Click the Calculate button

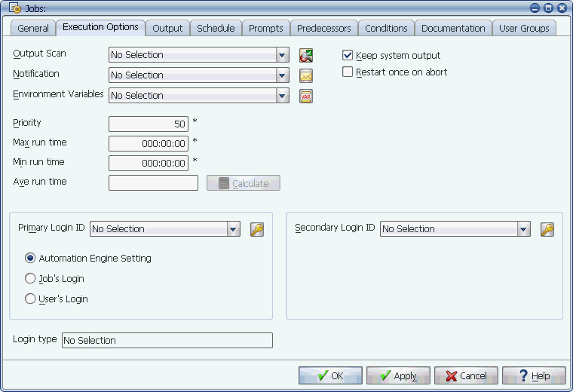[244, 183]
